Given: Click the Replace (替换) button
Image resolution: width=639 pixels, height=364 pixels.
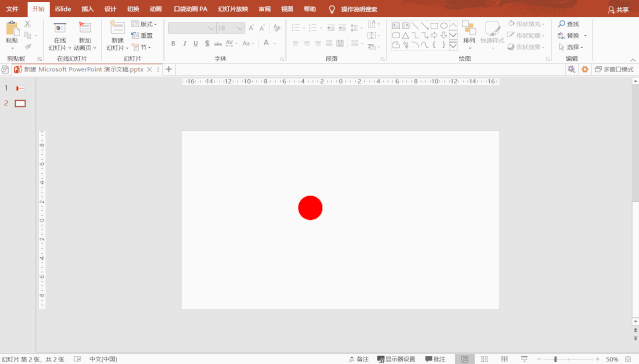Looking at the screenshot, I should (572, 35).
